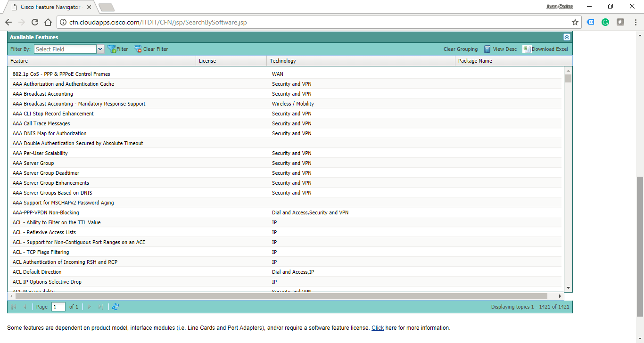The height and width of the screenshot is (343, 644).
Task: Bookmark this page with the star icon
Action: coord(575,22)
